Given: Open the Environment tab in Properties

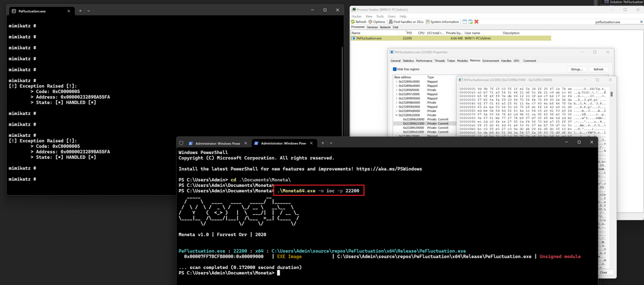Looking at the screenshot, I should coord(491,61).
